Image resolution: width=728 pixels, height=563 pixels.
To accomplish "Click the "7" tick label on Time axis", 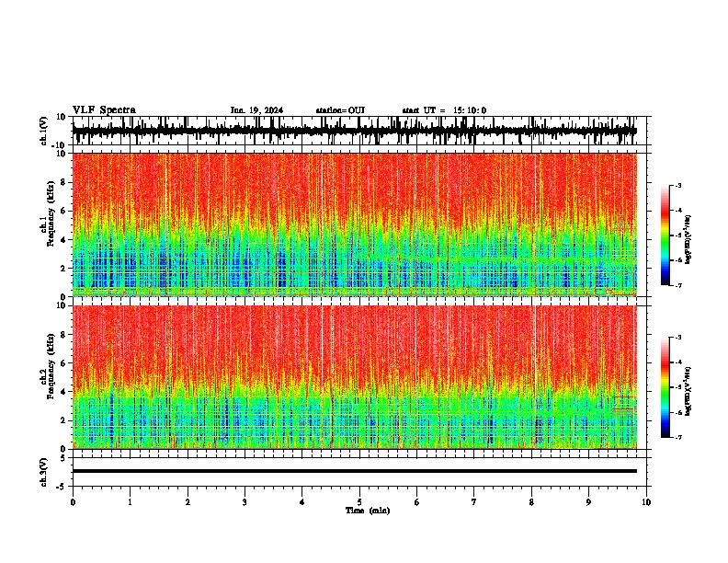I will pos(474,502).
